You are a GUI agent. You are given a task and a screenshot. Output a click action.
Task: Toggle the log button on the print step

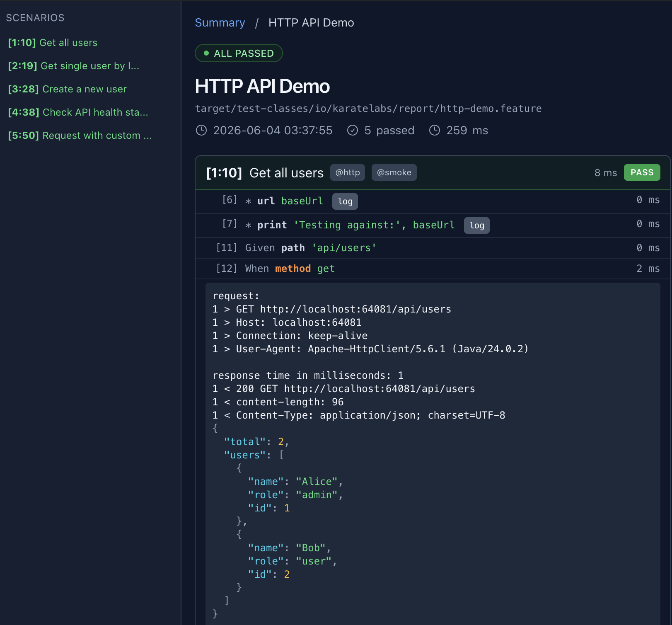click(477, 225)
